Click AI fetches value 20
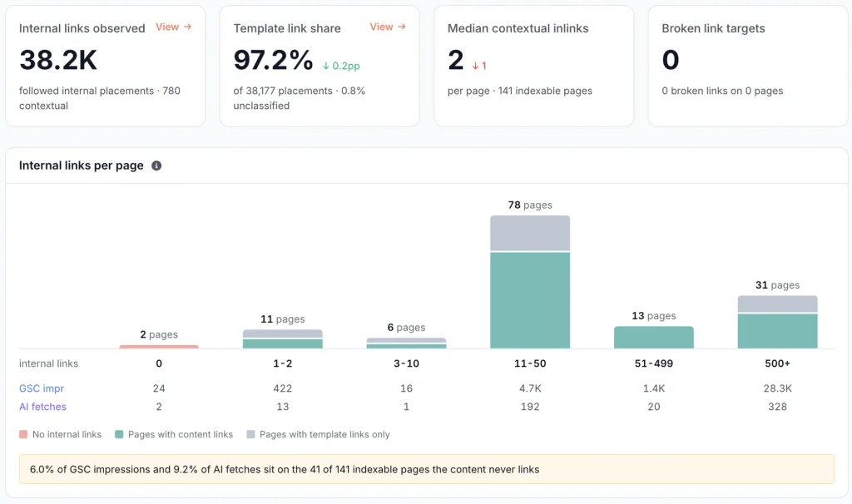 coord(654,407)
